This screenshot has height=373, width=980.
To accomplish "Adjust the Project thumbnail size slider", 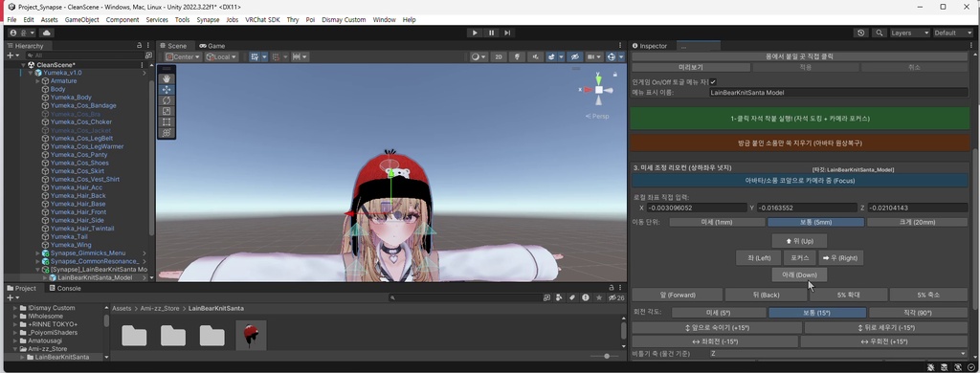I will pyautogui.click(x=606, y=356).
